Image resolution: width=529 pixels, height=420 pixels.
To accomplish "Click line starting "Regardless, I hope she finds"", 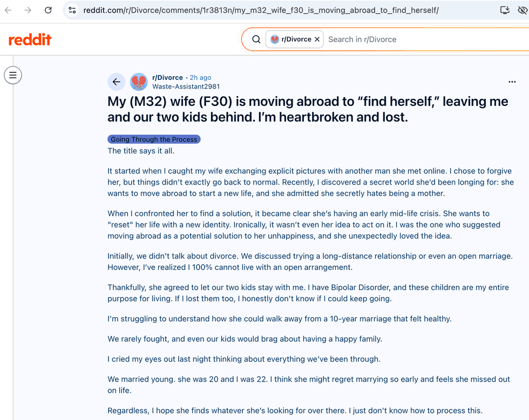I will [x=295, y=411].
